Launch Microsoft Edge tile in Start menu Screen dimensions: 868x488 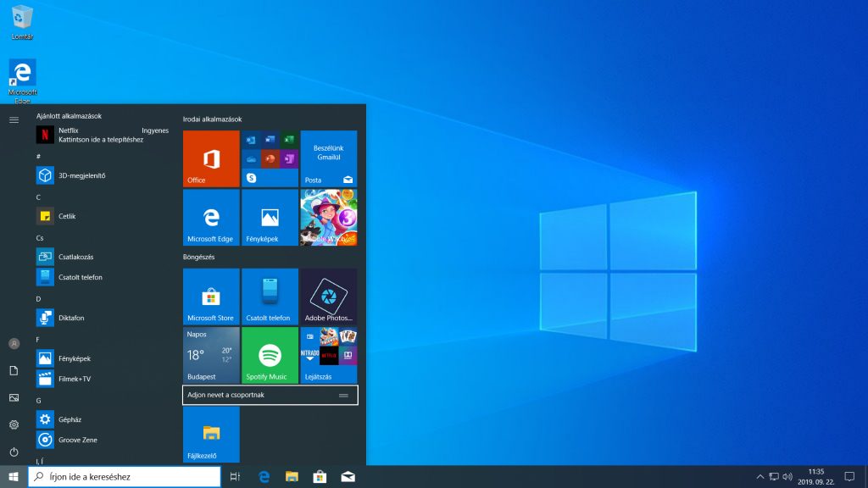[x=211, y=218]
